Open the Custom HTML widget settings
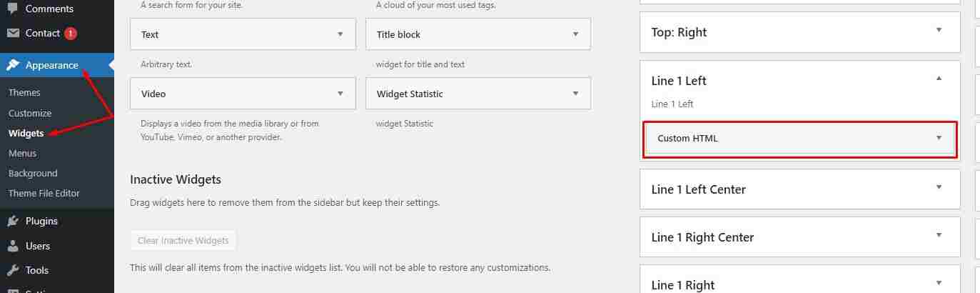The image size is (980, 293). click(x=939, y=138)
